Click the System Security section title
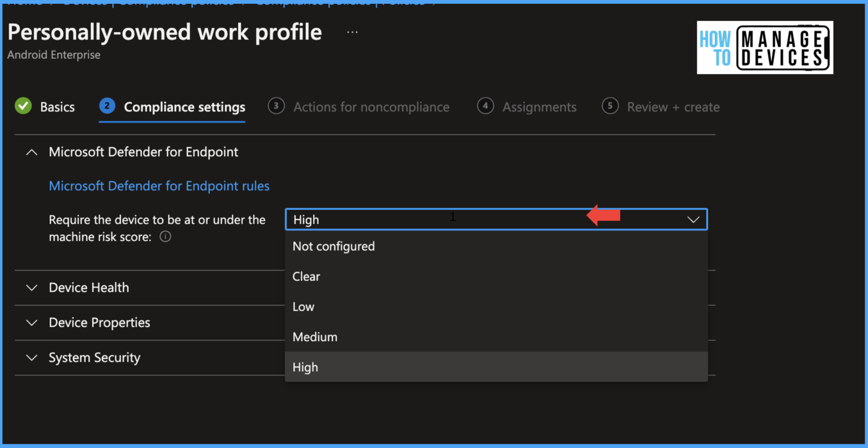Image resolution: width=868 pixels, height=448 pixels. click(95, 358)
